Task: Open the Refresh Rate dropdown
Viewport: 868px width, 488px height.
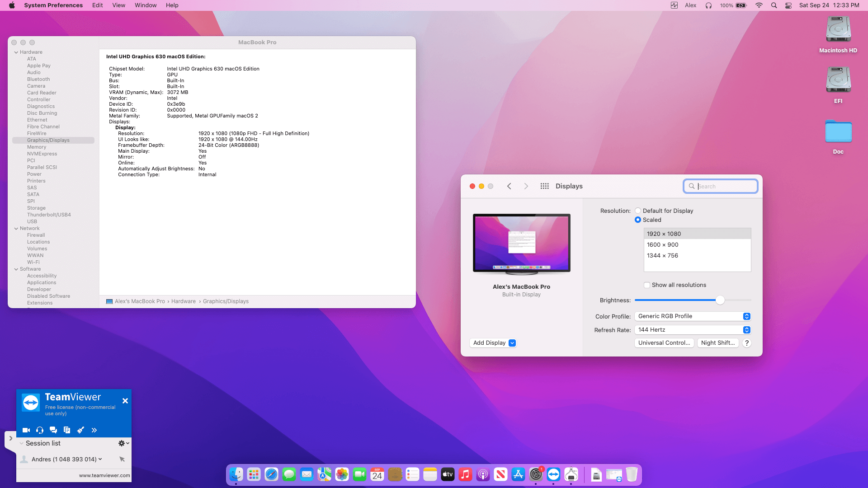Action: (692, 330)
